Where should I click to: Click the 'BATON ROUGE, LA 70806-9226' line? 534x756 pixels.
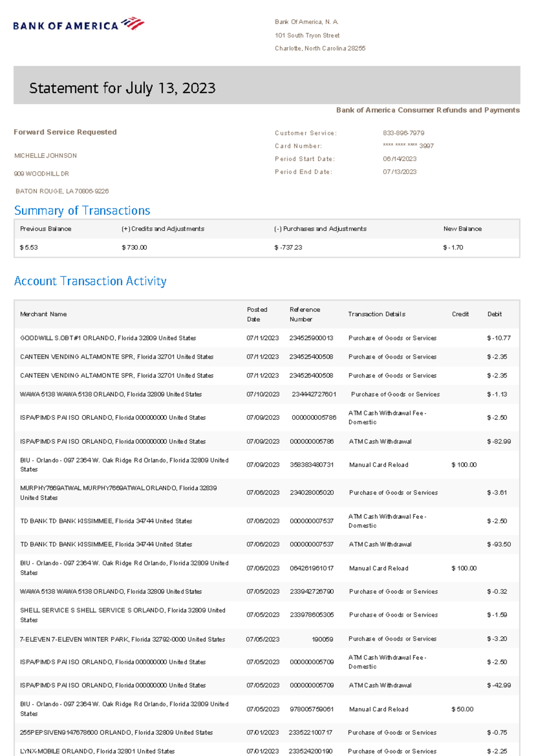pyautogui.click(x=62, y=191)
